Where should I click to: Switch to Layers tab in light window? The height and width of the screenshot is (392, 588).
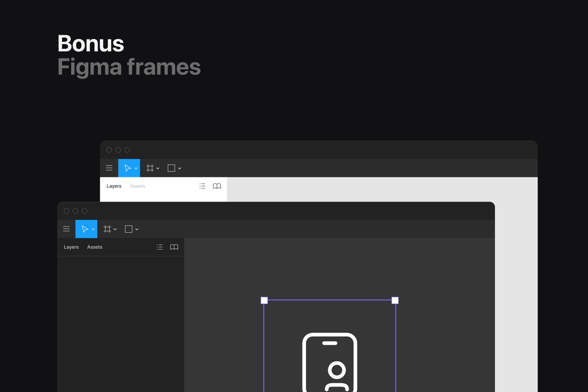(114, 186)
